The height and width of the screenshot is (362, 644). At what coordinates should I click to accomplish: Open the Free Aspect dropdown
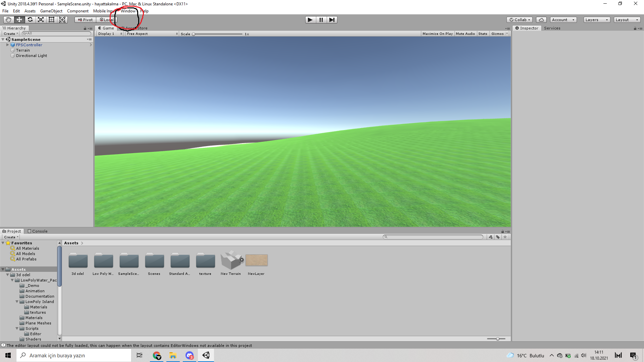click(x=152, y=34)
